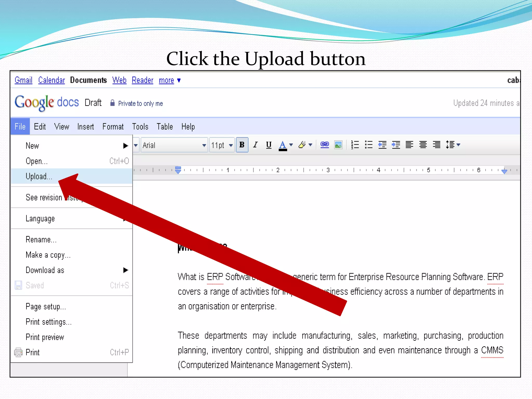This screenshot has width=532, height=399.
Task: Choose Print preview menu entry
Action: [x=72, y=337]
